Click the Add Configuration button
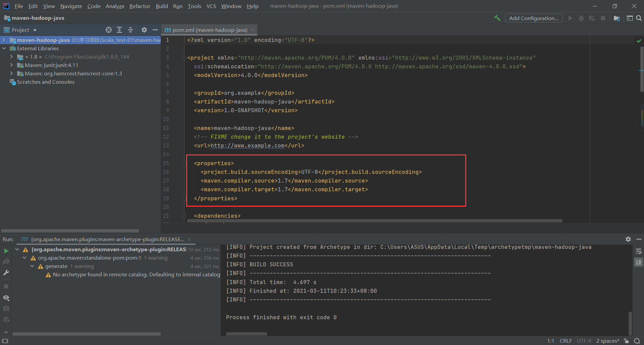The image size is (644, 345). point(534,18)
